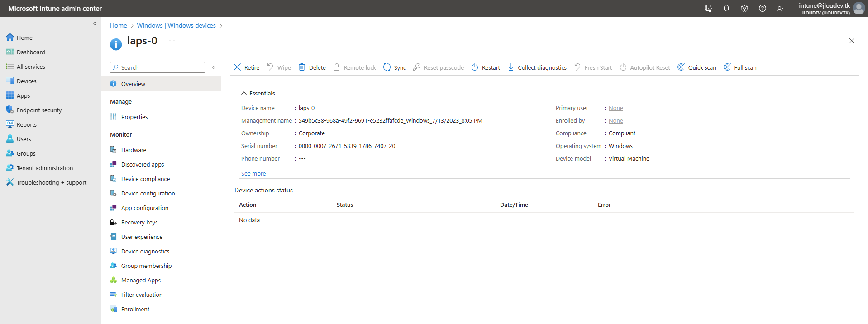Click the Apps grid icon in sidebar

pos(10,95)
